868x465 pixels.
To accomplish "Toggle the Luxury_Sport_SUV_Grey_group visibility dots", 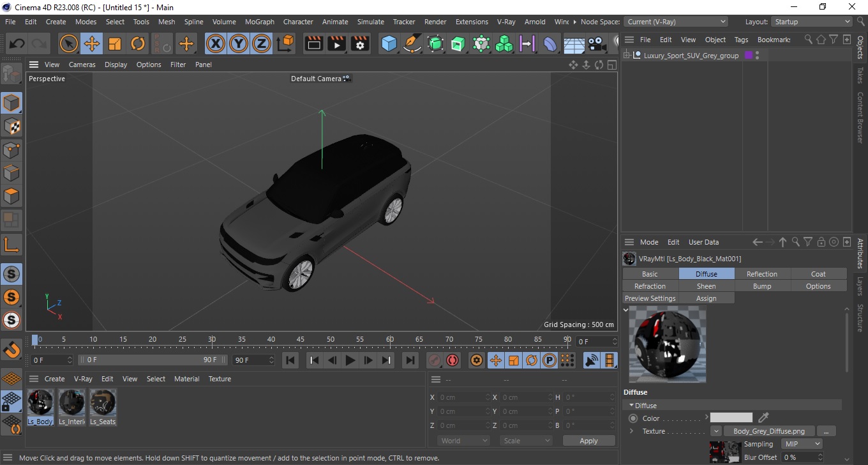I will (x=757, y=56).
